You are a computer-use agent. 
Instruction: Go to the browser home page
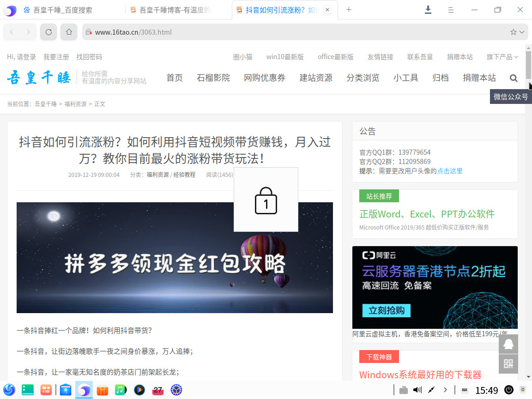pos(69,32)
